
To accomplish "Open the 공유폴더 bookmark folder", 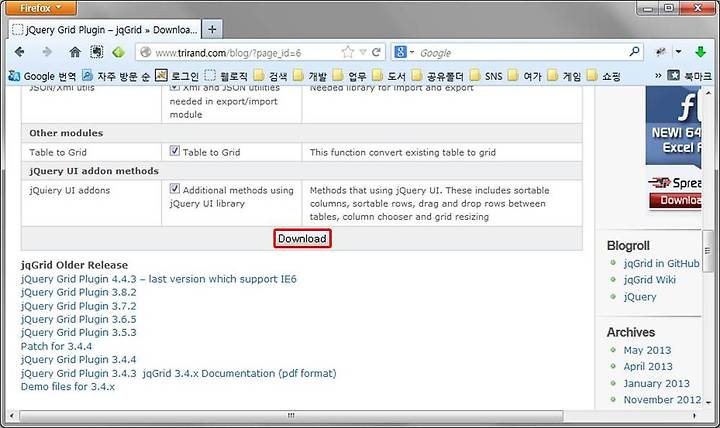I will point(438,76).
